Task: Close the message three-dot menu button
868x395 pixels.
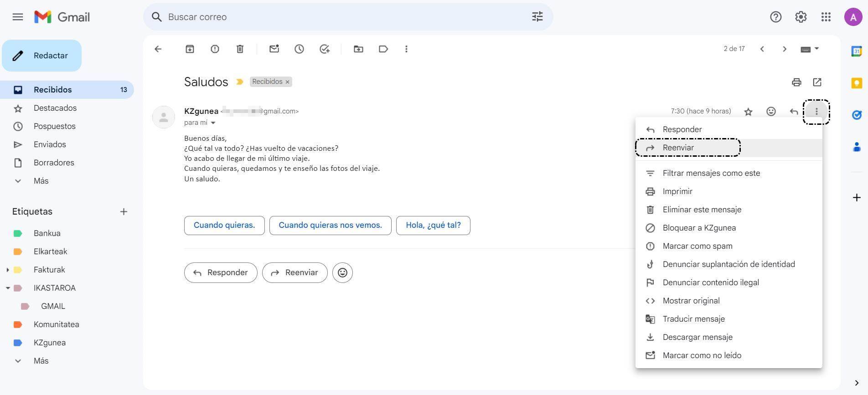Action: click(816, 111)
